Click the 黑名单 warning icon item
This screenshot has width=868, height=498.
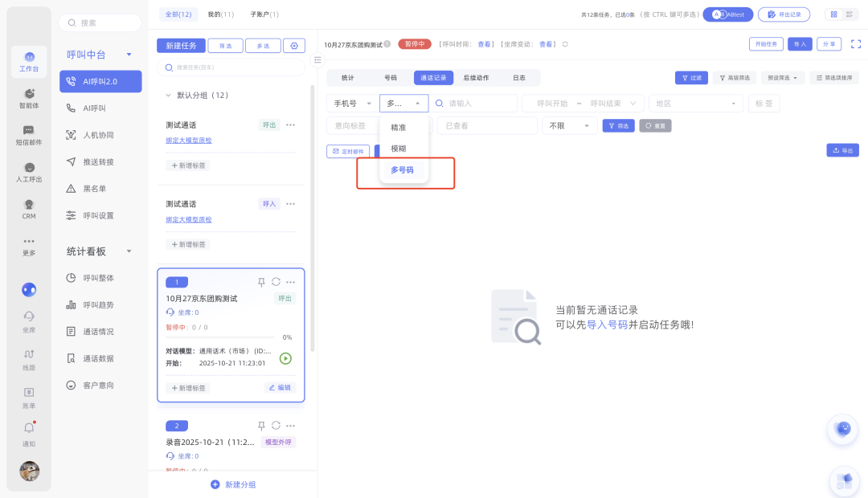coord(71,189)
